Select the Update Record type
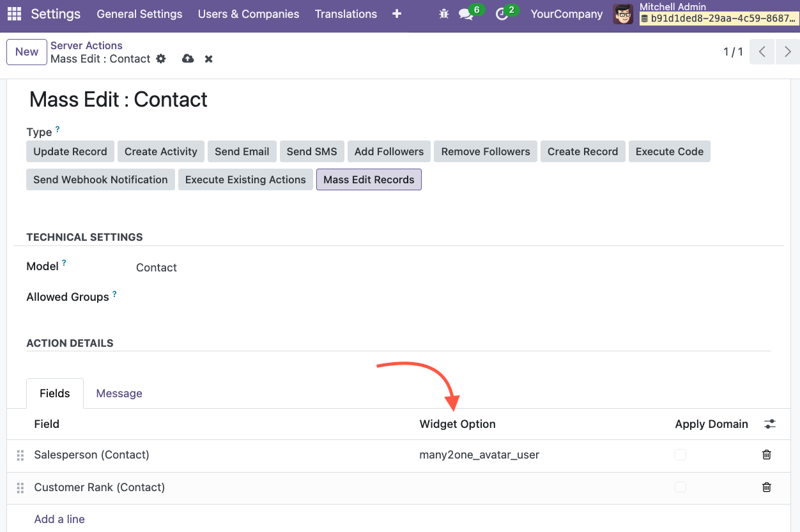Viewport: 800px width, 532px height. coord(70,151)
